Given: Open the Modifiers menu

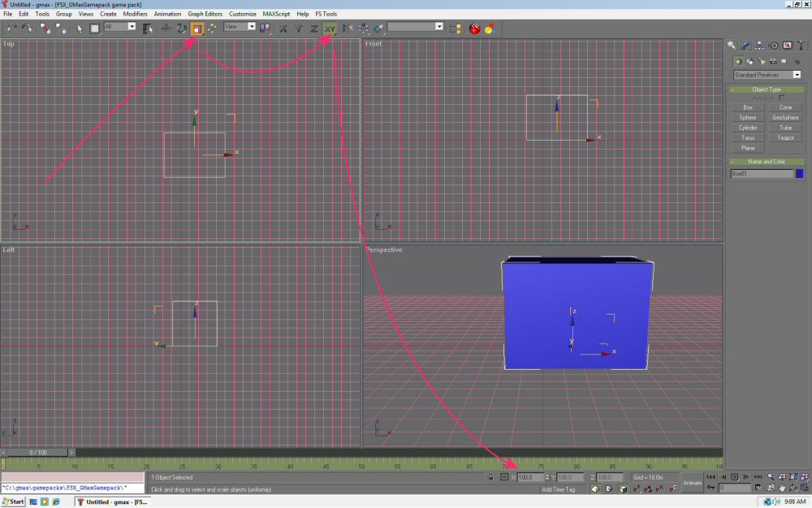Looking at the screenshot, I should [135, 14].
